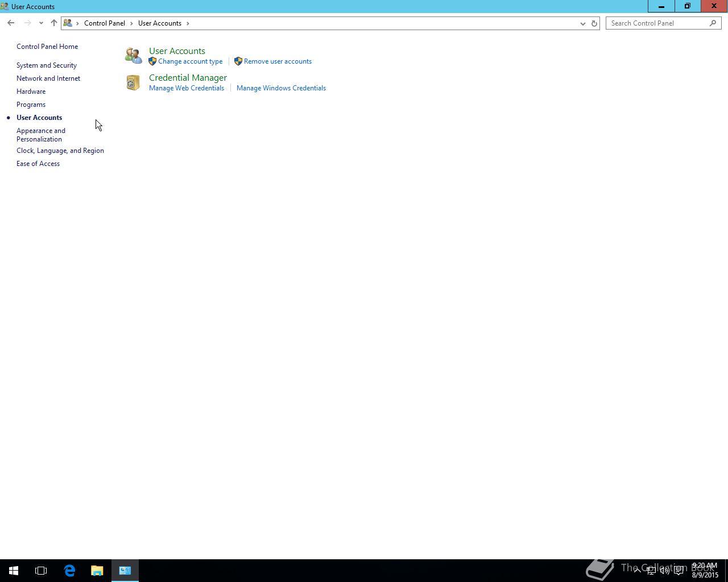Expand address bar previous locations dropdown
The height and width of the screenshot is (582, 728).
[x=582, y=23]
